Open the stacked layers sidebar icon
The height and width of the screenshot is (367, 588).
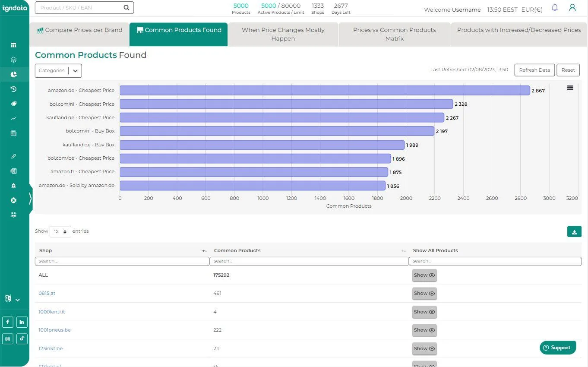coord(13,60)
